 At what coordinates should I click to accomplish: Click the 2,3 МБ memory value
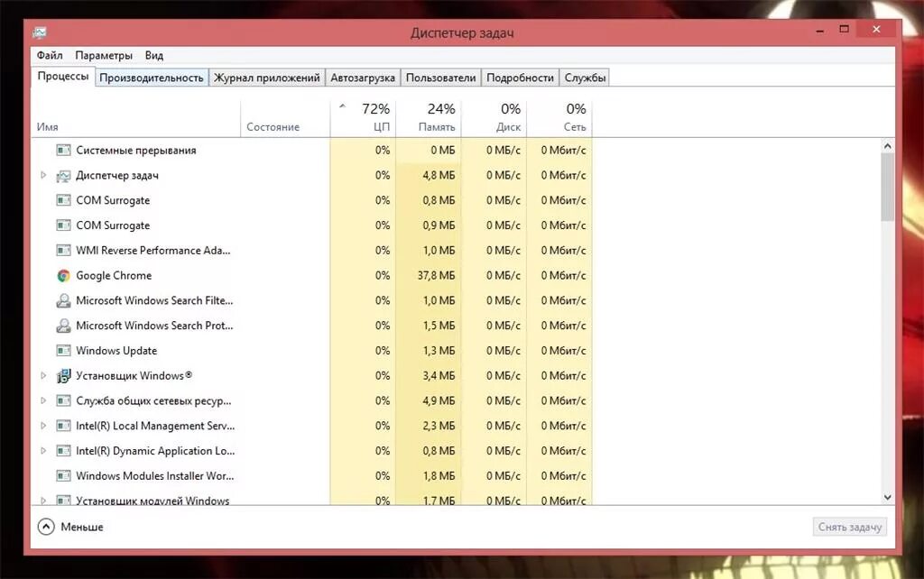coord(439,426)
